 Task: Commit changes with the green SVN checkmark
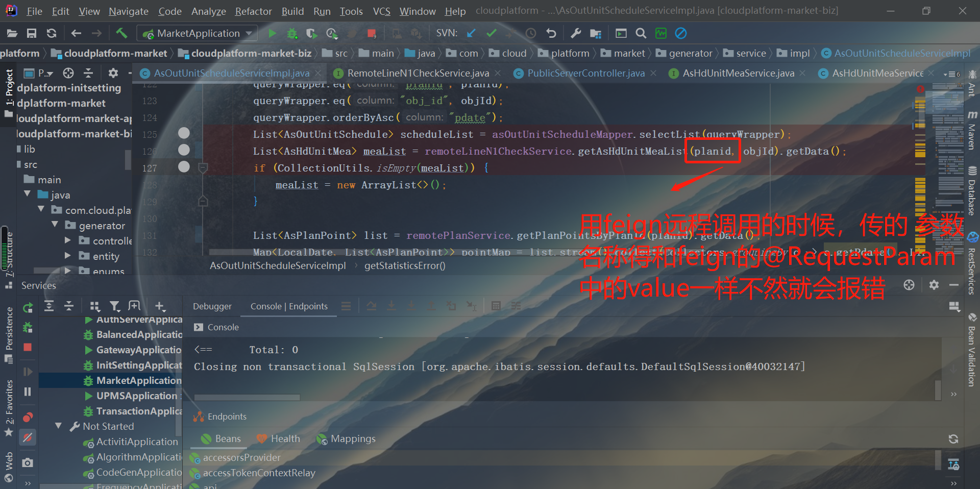(x=492, y=33)
